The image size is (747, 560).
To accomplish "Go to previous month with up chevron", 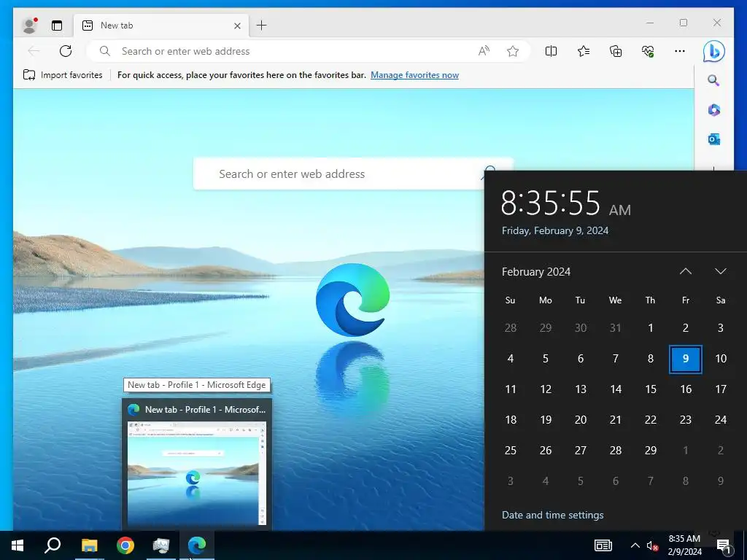I will [x=685, y=271].
